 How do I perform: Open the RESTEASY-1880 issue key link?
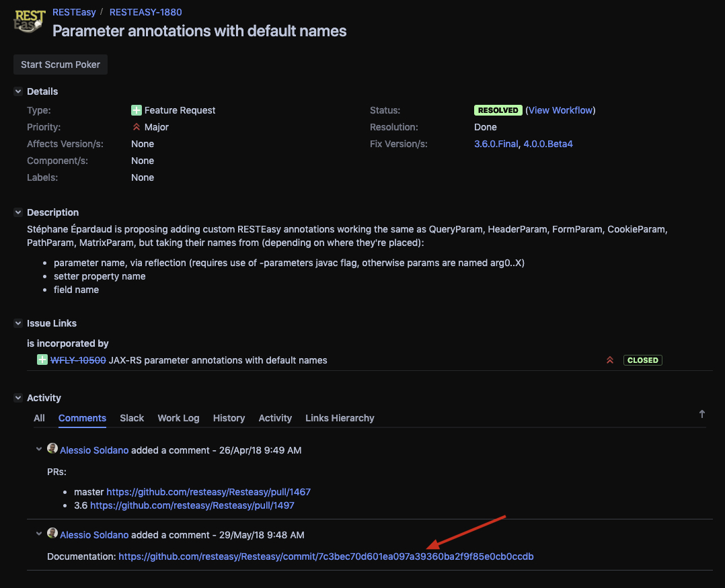point(146,12)
